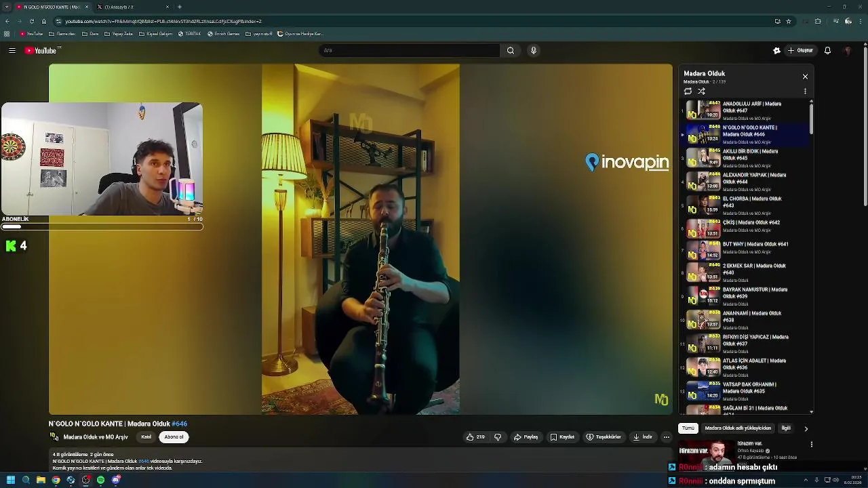Play YATSAP BAK ORHANIM #635 video
Screen dimensions: 868x488
[x=745, y=391]
